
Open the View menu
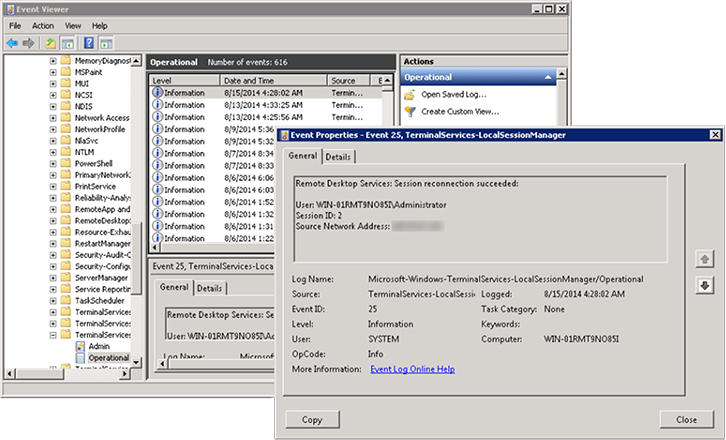[71, 25]
